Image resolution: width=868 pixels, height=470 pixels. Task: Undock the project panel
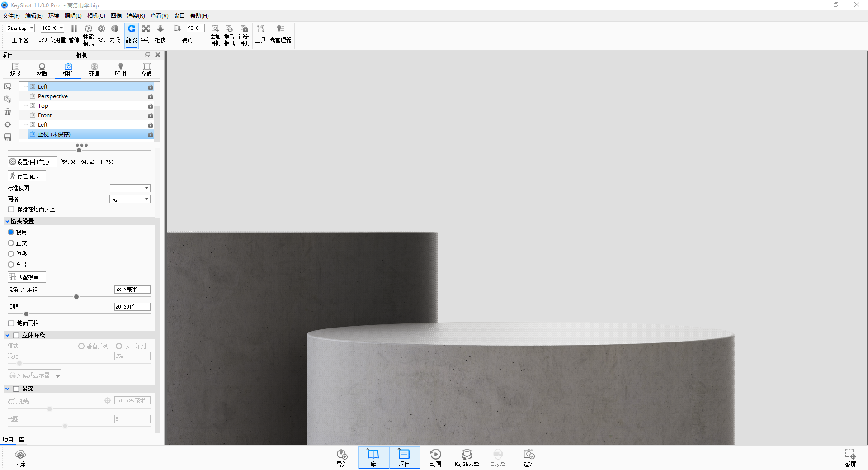point(147,55)
